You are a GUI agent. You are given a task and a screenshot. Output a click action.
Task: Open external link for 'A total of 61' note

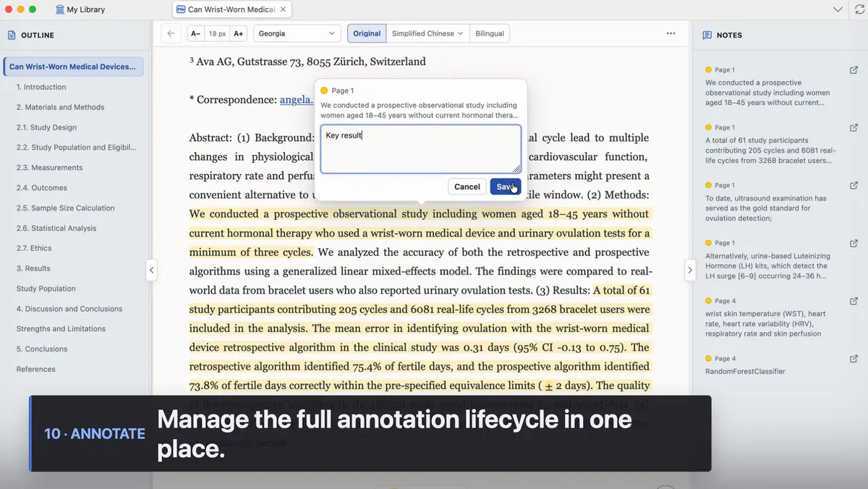pyautogui.click(x=853, y=128)
